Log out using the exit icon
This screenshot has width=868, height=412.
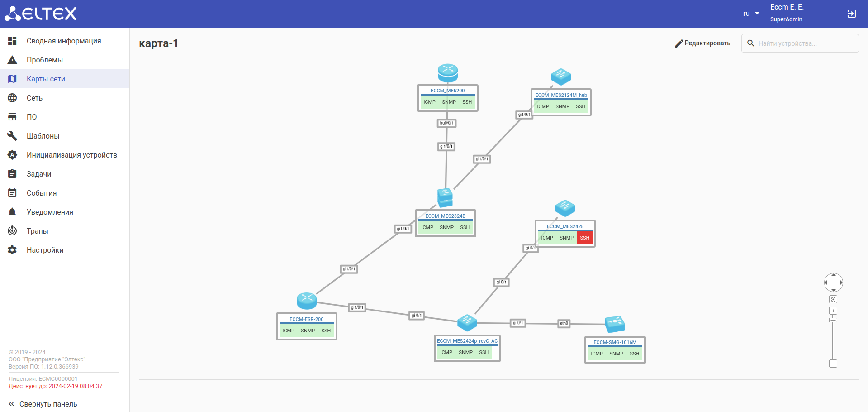click(851, 14)
